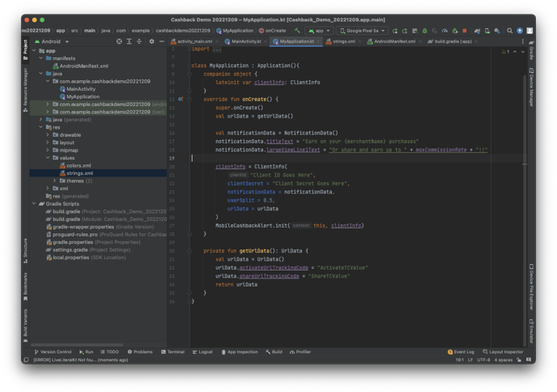Screen dimensions: 557x392
Task: Expand the themes folder in tree
Action: (54, 181)
